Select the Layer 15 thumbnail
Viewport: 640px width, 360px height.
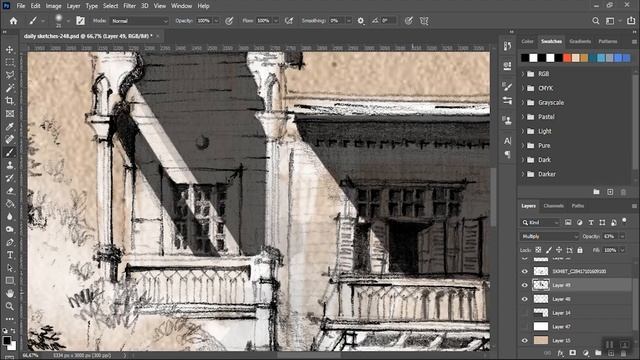point(541,340)
